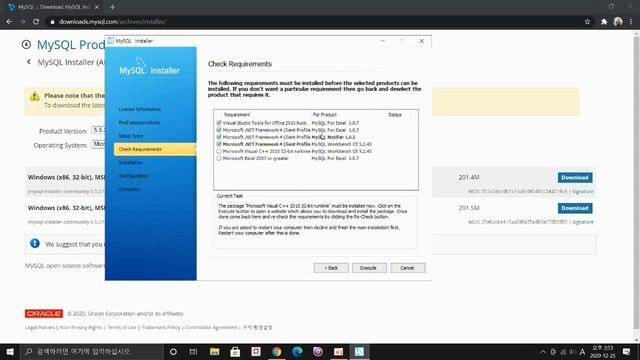640x360 pixels.
Task: Select Microsoft Visual C++ 2010 32-bit runtime requirement
Action: [x=219, y=151]
